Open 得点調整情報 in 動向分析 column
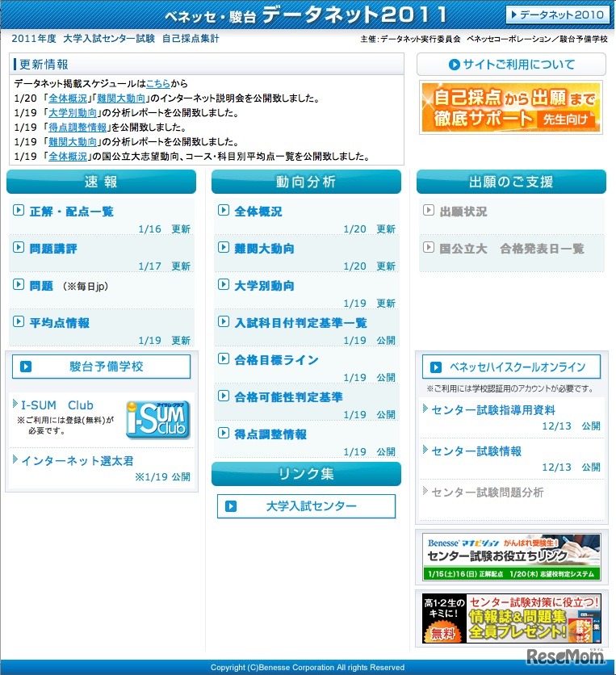This screenshot has width=616, height=675. click(x=270, y=434)
